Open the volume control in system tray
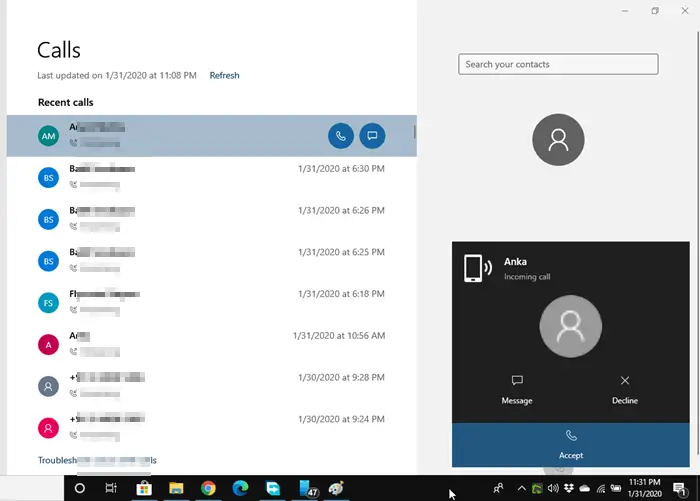The image size is (700, 501). (x=553, y=488)
